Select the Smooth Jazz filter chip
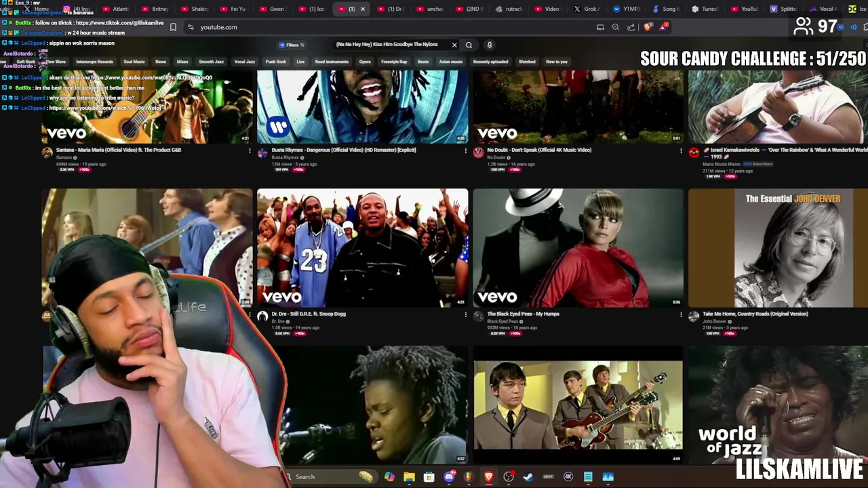Viewport: 868px width, 488px height. click(x=211, y=62)
